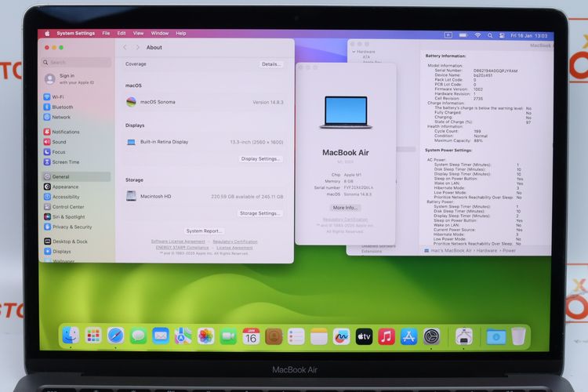This screenshot has height=392, width=588.
Task: Open Contacts app in the dock
Action: click(x=274, y=336)
